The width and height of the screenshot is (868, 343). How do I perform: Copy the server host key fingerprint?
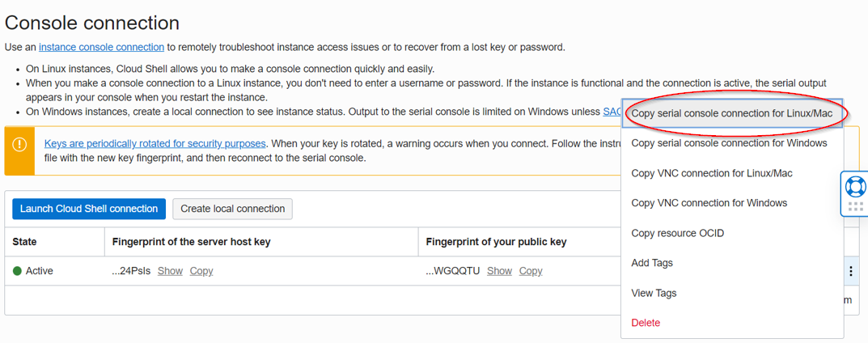point(201,271)
